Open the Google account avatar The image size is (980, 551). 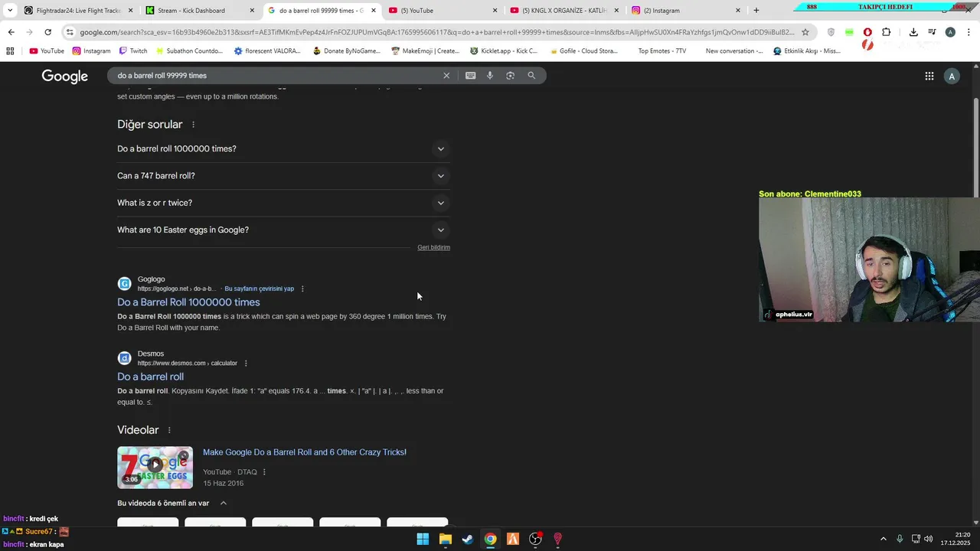pos(952,76)
